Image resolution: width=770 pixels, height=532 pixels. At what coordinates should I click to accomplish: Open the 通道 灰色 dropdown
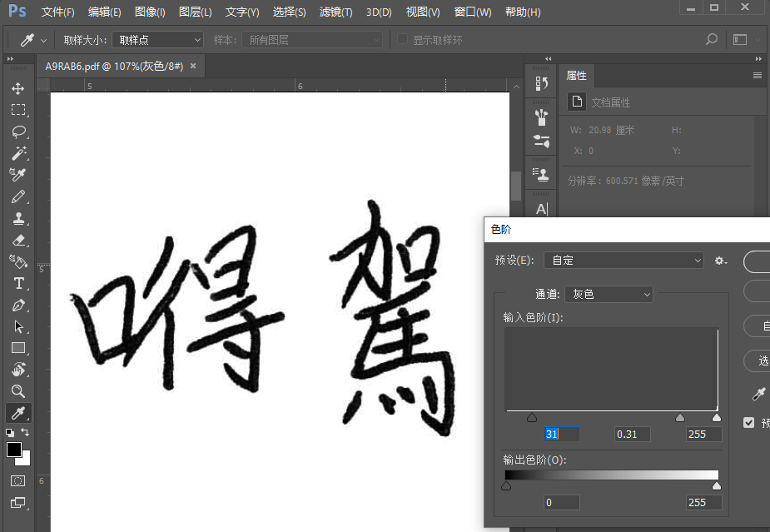click(609, 294)
